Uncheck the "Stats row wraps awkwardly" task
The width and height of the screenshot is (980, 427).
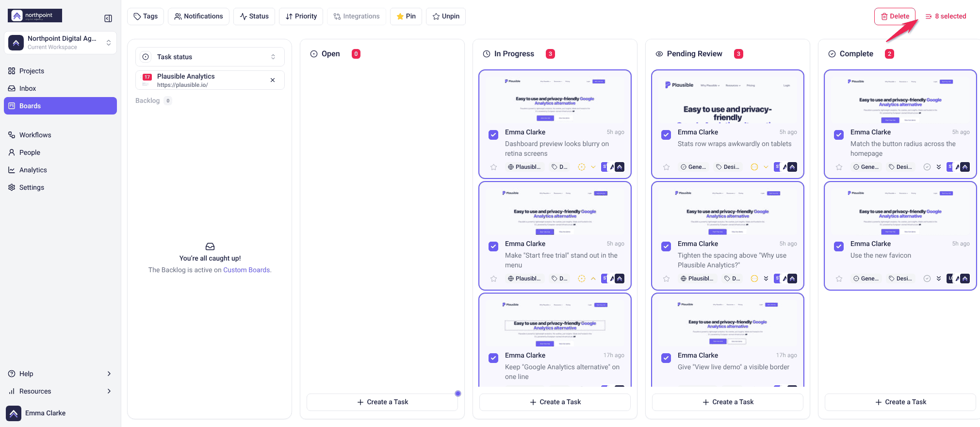tap(666, 135)
